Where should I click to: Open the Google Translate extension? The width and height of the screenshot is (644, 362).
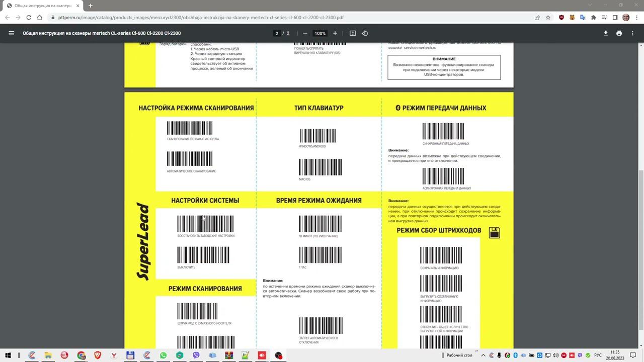point(583,17)
